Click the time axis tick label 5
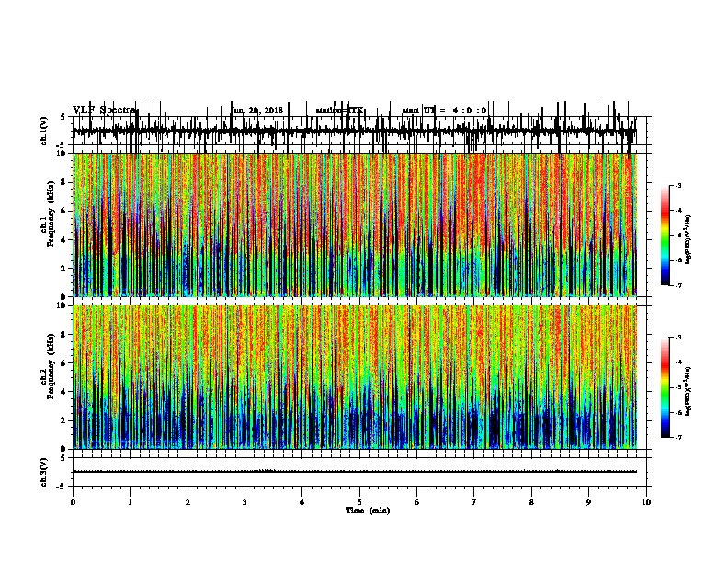728x563 pixels. [359, 502]
